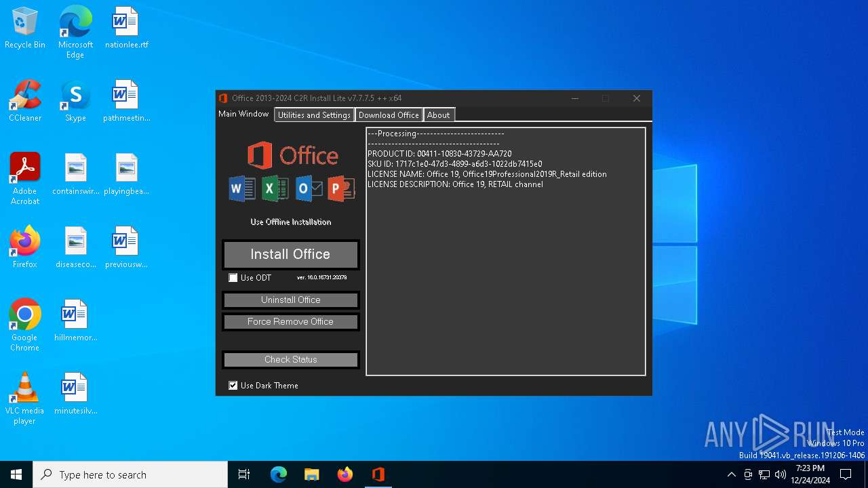Screen dimensions: 868x488
Task: Select the VLC media player desktop shortcut
Action: coord(25,399)
